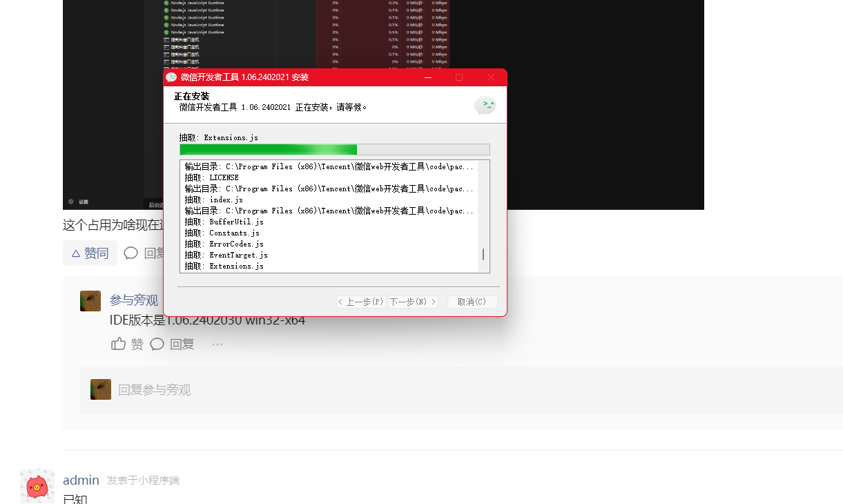Focus the 回复参与旁观 reply input field
The width and height of the screenshot is (843, 504).
[461, 389]
